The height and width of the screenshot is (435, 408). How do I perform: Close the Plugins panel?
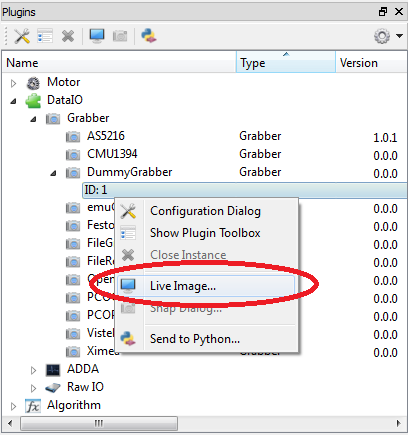point(399,12)
